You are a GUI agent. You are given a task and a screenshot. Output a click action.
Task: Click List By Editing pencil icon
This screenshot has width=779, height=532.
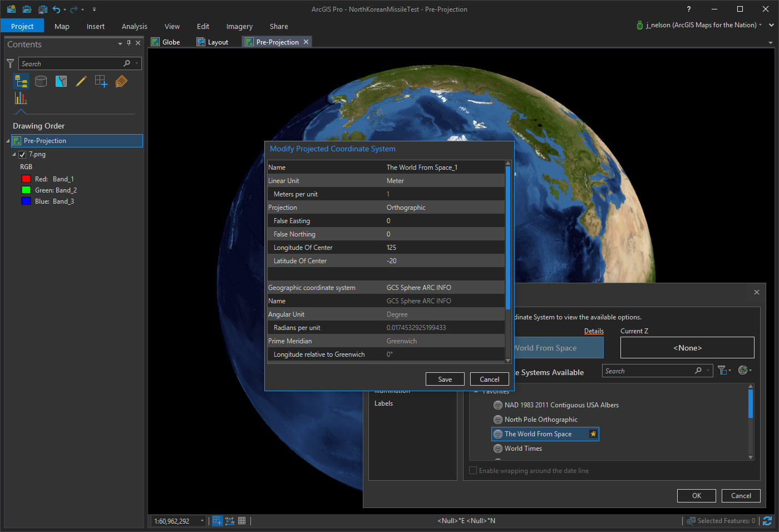point(81,82)
